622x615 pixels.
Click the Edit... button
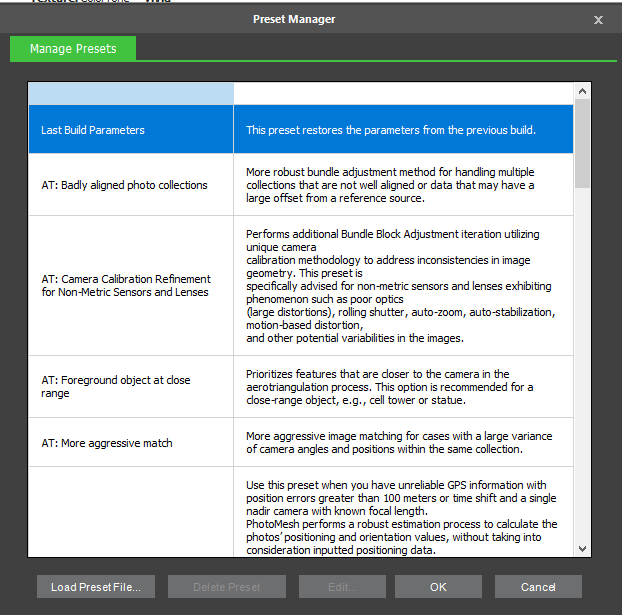[x=342, y=587]
